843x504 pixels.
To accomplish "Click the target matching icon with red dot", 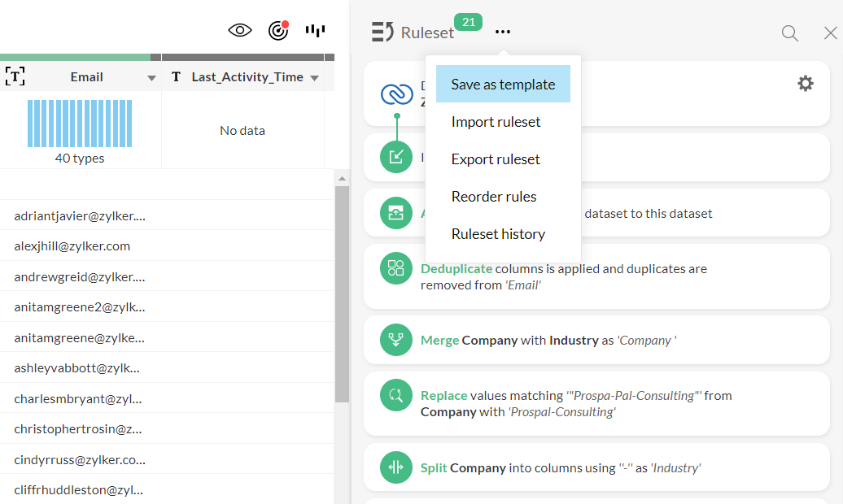I will [278, 31].
